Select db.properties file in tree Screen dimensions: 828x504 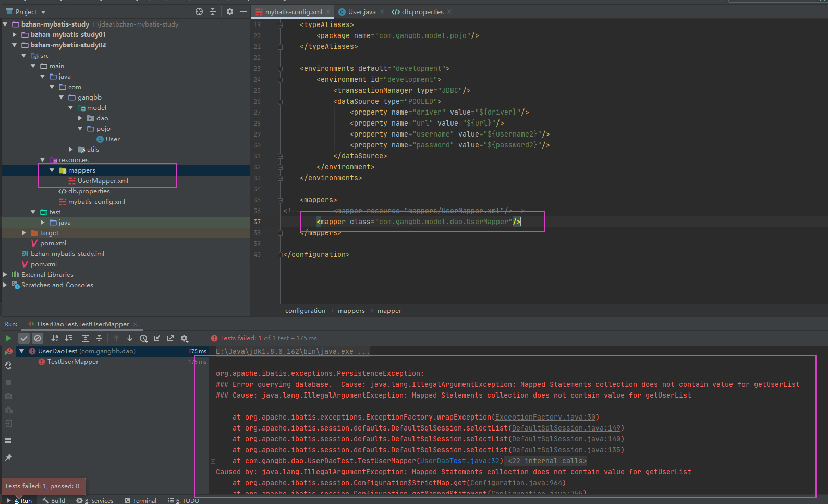pyautogui.click(x=84, y=191)
